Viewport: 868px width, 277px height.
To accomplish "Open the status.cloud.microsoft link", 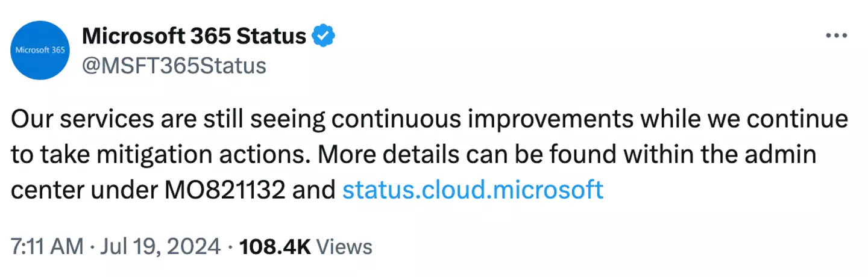I will [x=473, y=190].
